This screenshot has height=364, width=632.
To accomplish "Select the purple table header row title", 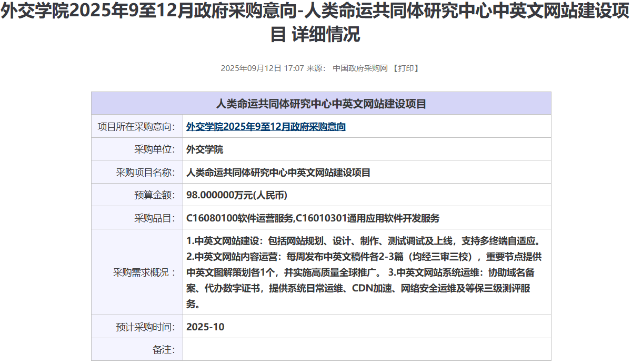I will tap(321, 104).
